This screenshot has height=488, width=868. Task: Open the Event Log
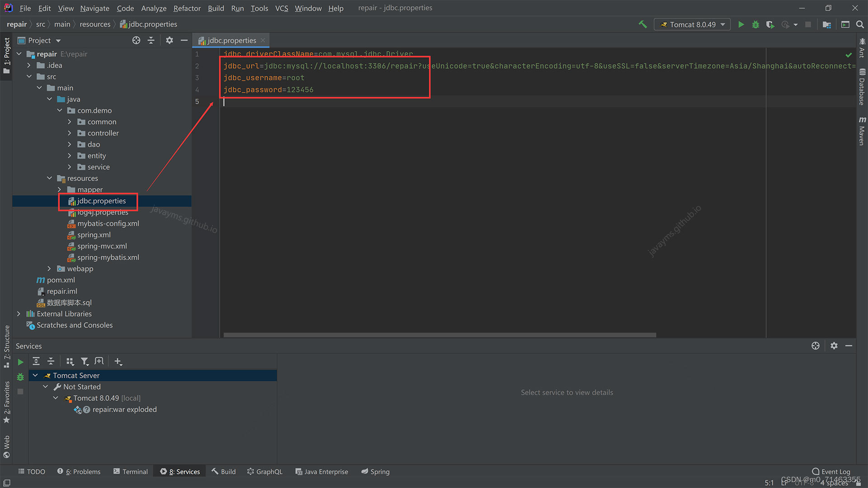tap(831, 471)
